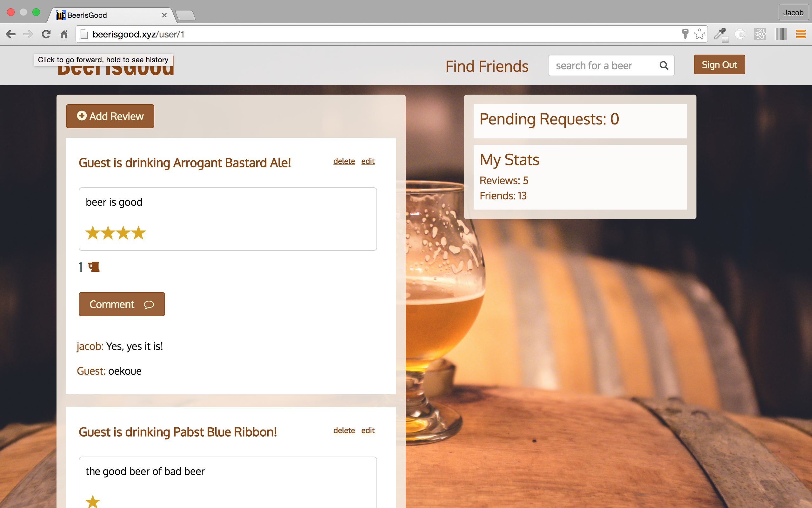
Task: Click the striped colorbar extension icon
Action: tap(781, 34)
